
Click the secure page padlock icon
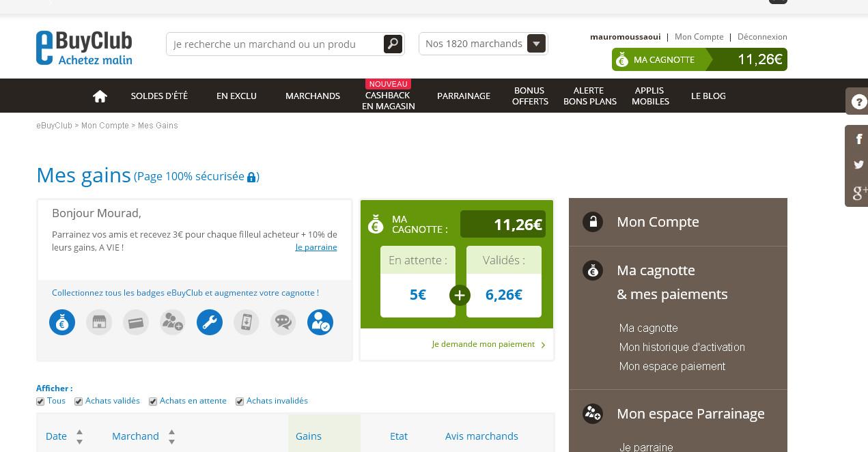point(251,177)
